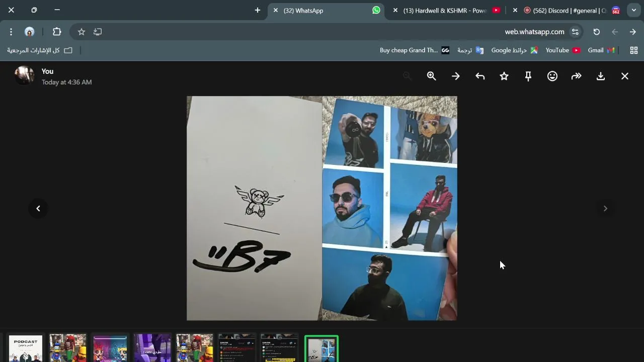Click install app icon beside bookmark star

pyautogui.click(x=98, y=32)
